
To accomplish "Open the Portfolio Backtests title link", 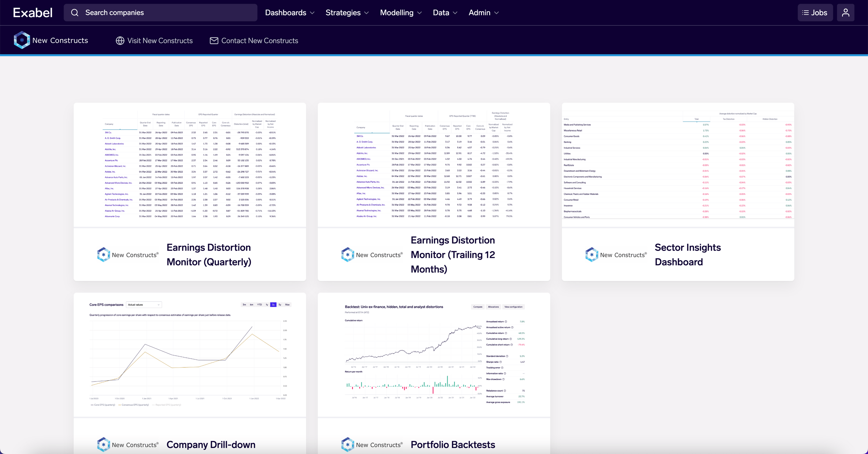I will [452, 445].
